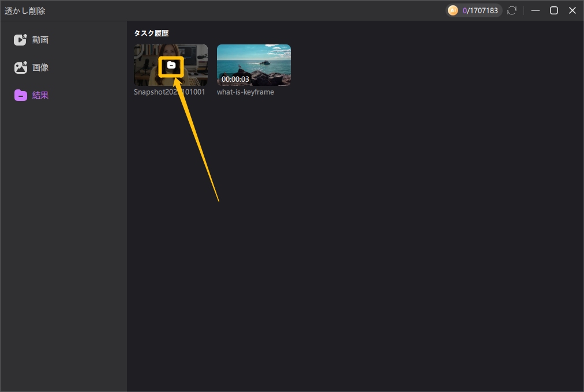Click the 透かし削除 window title
The width and height of the screenshot is (584, 392).
click(x=25, y=10)
